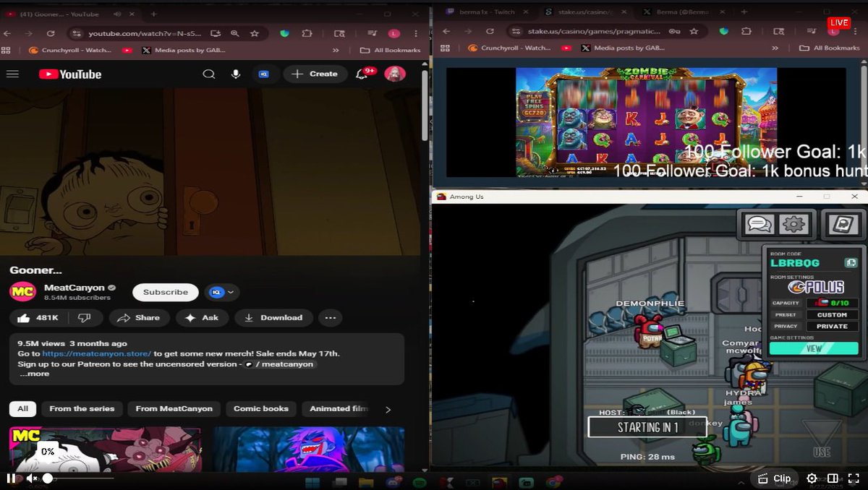The height and width of the screenshot is (490, 868).
Task: Copy the room code LBRBOG icon
Action: tap(851, 263)
